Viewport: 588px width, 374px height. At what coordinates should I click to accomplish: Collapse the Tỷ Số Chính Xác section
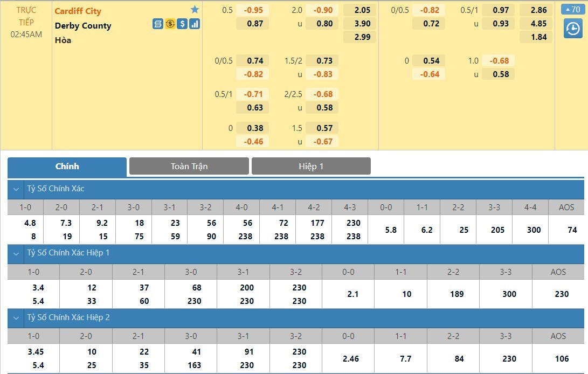click(x=16, y=189)
